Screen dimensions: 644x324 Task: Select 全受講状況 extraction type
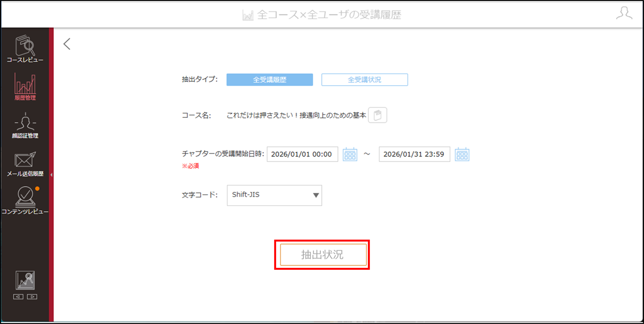[364, 80]
